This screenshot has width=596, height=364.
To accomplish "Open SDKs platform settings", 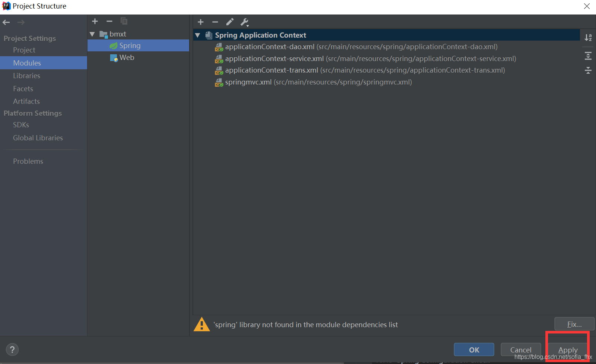I will (x=21, y=125).
